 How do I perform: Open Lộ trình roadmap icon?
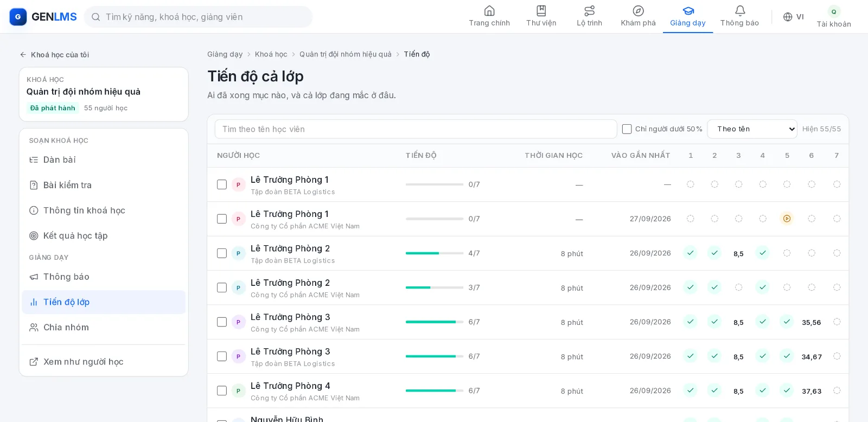pyautogui.click(x=589, y=11)
